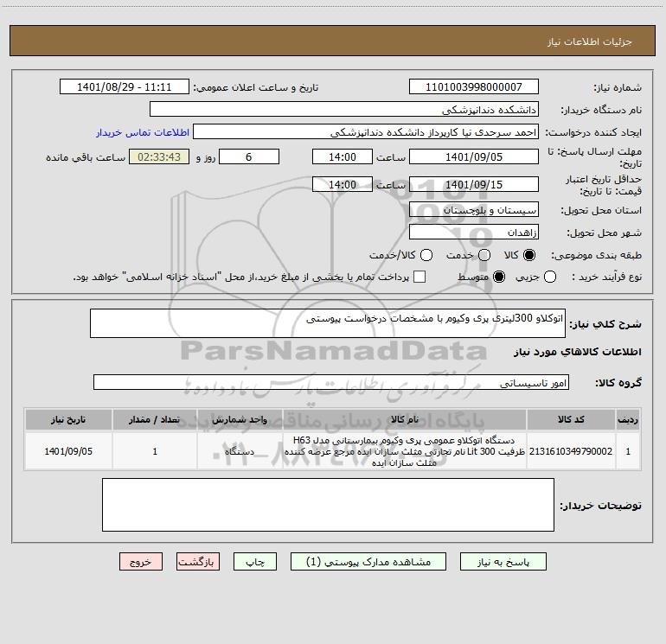
Task: Select the جزیی purchase type radio
Action: (x=550, y=277)
